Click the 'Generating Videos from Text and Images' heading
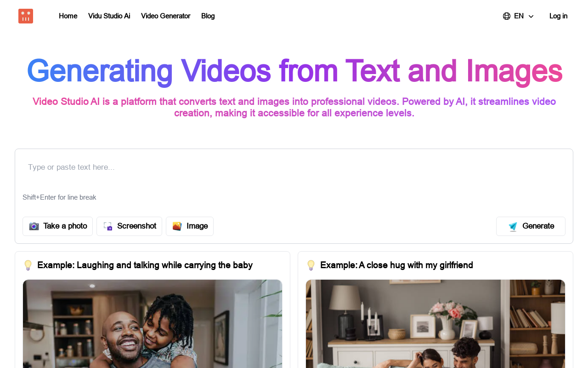The image size is (588, 368). (294, 71)
